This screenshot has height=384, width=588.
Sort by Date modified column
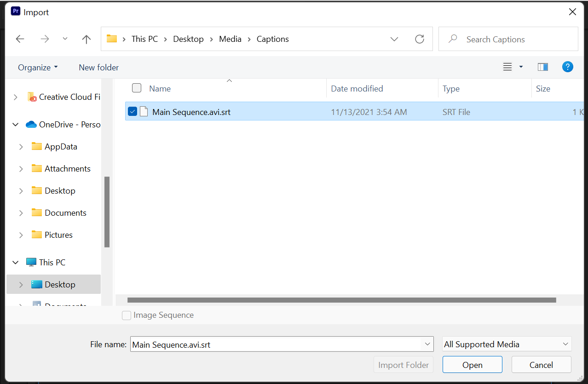[x=357, y=89]
